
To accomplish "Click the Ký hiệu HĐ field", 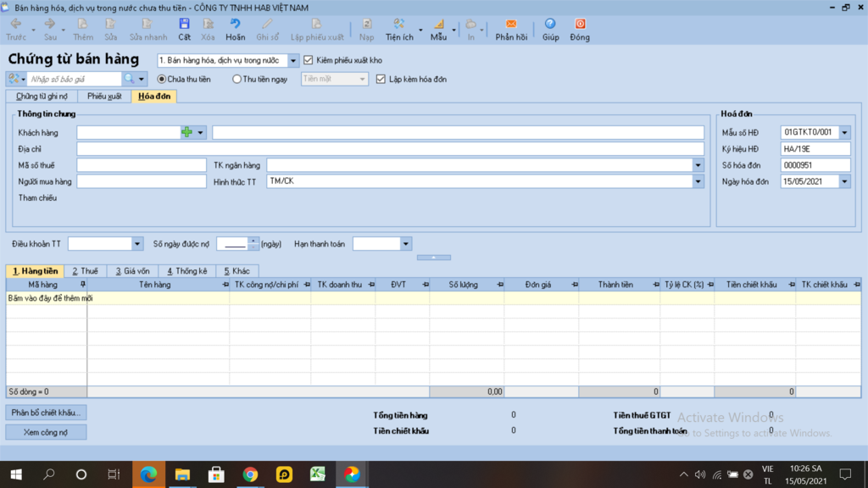I will point(815,149).
